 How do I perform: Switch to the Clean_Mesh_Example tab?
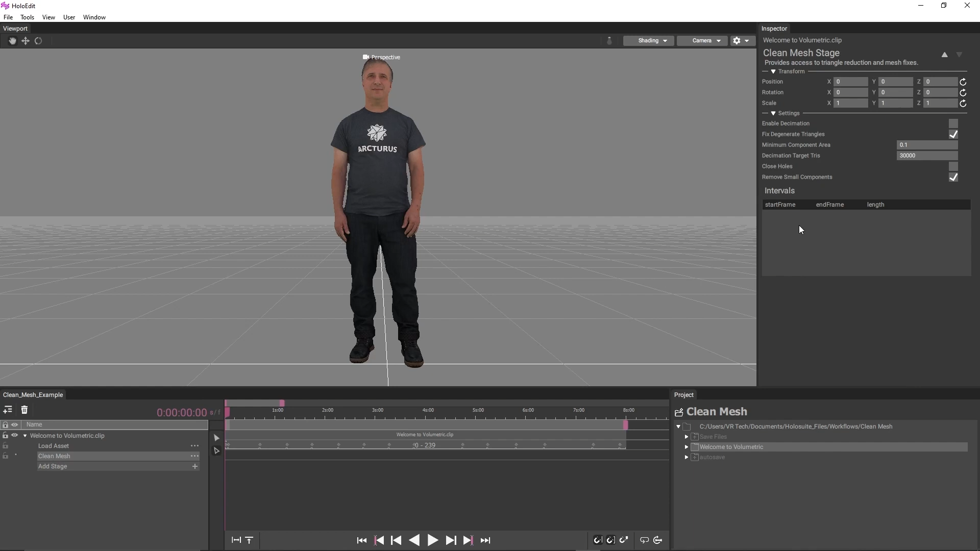[x=33, y=395]
